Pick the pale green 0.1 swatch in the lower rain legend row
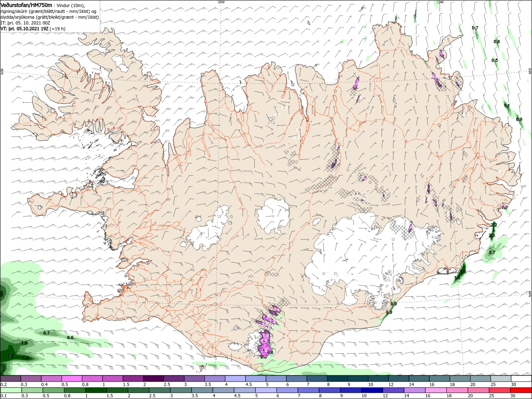The height and width of the screenshot is (399, 532). [x=11, y=390]
